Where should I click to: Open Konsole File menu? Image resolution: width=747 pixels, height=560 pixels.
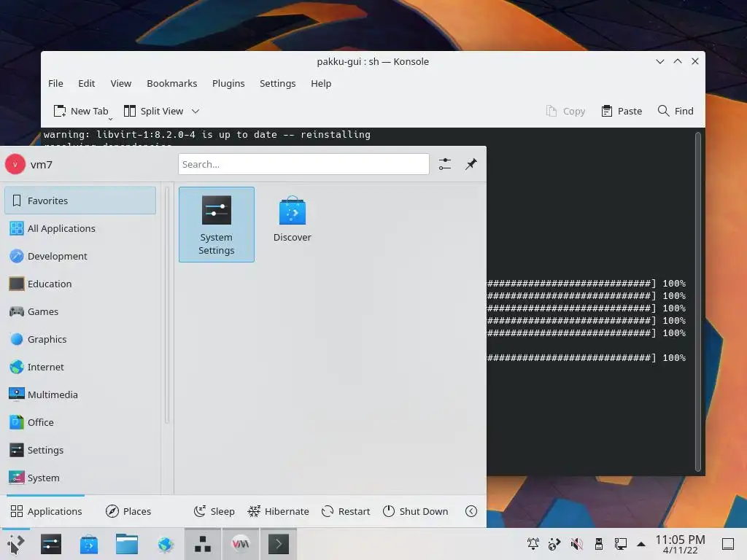pyautogui.click(x=55, y=83)
